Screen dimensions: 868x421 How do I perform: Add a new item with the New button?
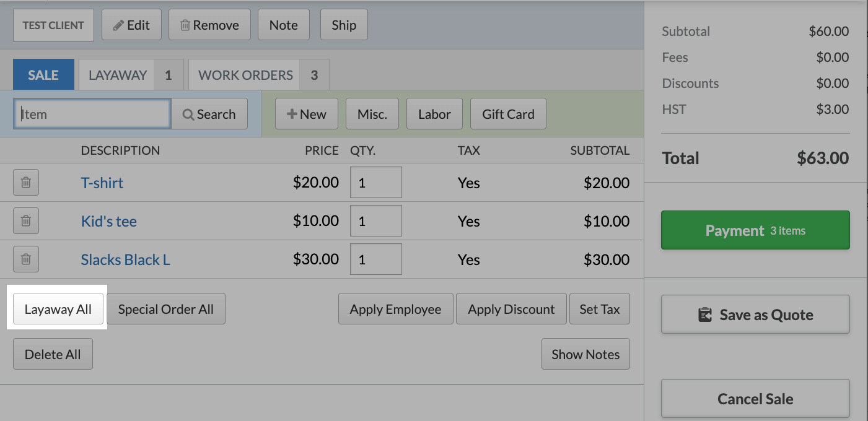coord(307,114)
